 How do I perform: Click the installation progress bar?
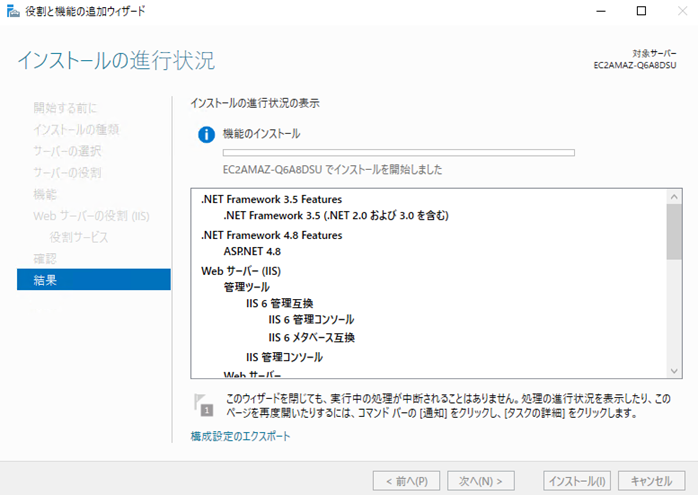pos(398,153)
